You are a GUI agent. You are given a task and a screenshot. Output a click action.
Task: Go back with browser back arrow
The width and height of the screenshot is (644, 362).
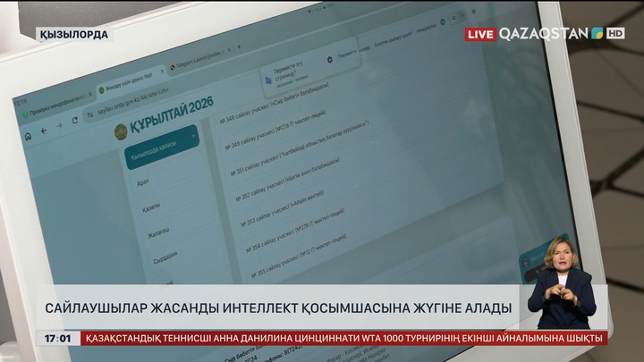(x=44, y=130)
